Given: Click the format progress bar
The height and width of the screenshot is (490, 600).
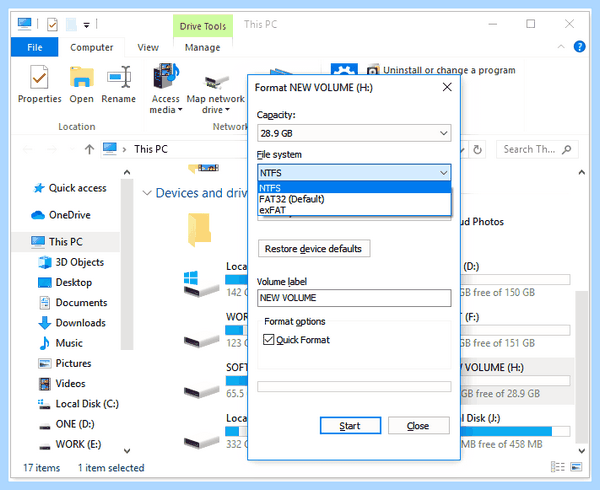Looking at the screenshot, I should [354, 386].
